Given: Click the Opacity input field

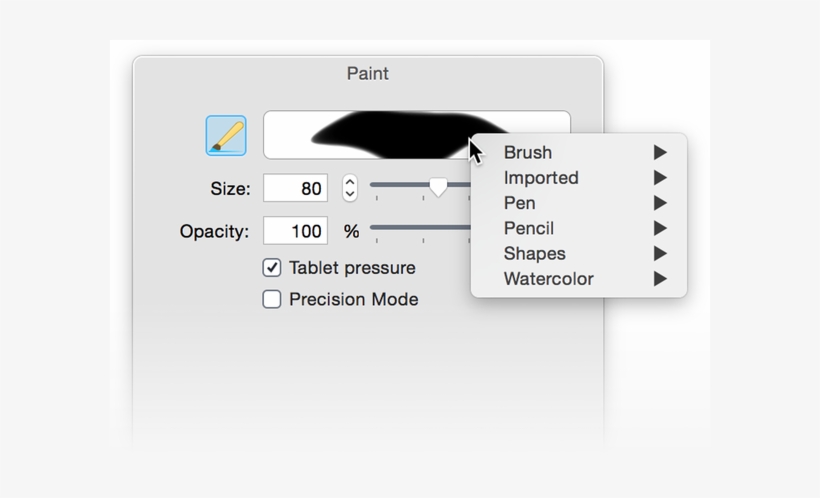Looking at the screenshot, I should (295, 231).
